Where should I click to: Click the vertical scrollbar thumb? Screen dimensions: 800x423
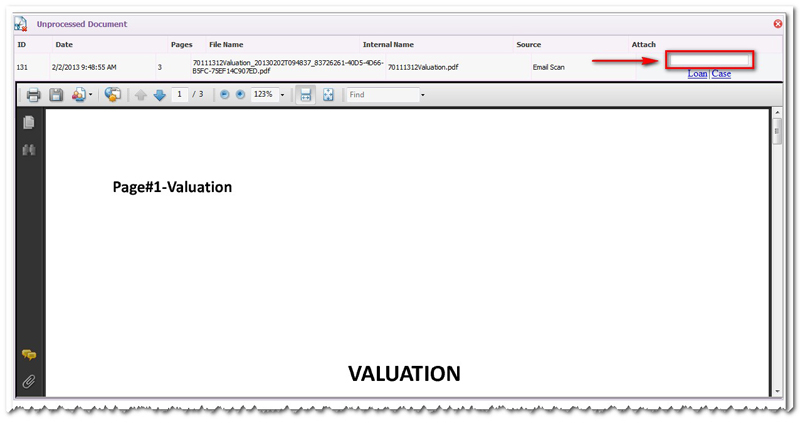click(777, 132)
